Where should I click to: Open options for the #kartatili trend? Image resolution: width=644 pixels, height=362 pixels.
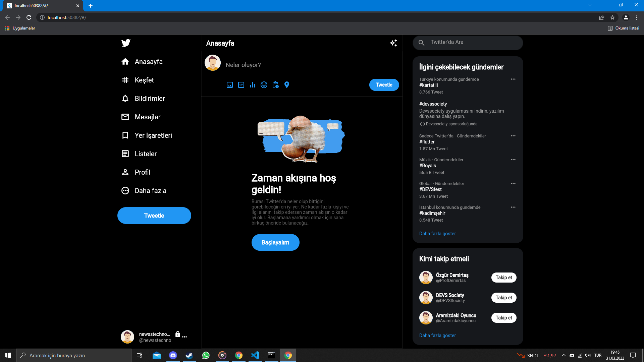point(513,79)
